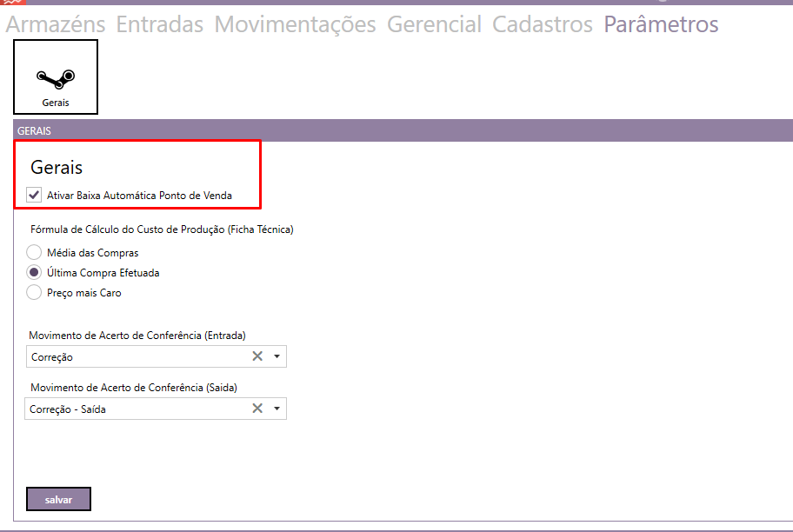
Task: Toggle Ativar Baixa Automática Ponto de Venda
Action: point(34,196)
